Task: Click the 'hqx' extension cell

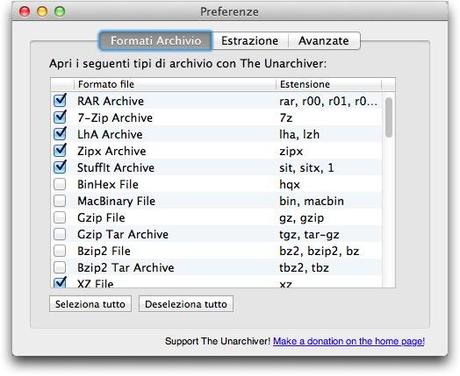Action: click(290, 184)
